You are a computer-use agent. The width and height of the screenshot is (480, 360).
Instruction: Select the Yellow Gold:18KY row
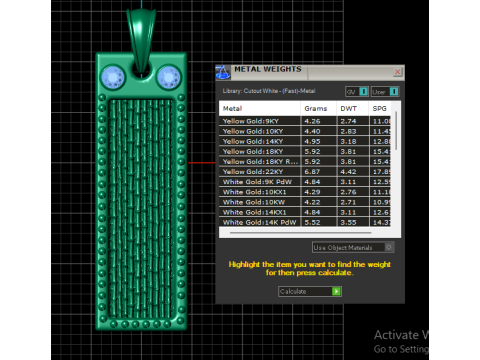[x=305, y=151]
